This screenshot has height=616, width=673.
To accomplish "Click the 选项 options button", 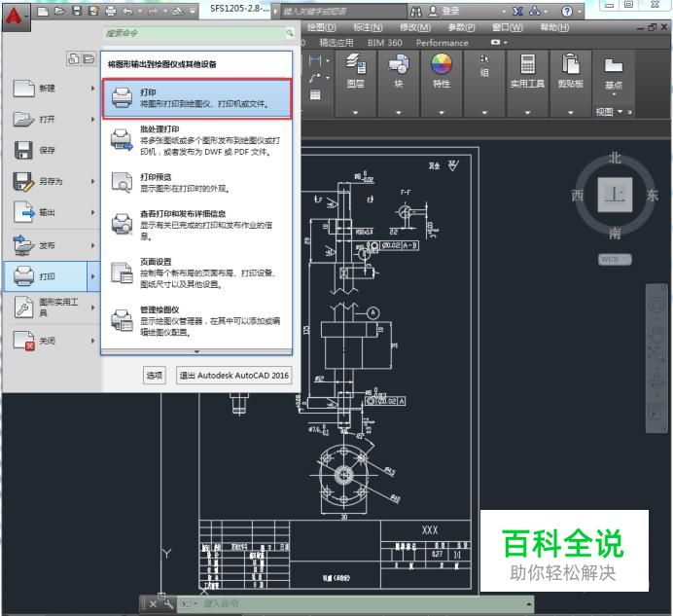I will (154, 376).
